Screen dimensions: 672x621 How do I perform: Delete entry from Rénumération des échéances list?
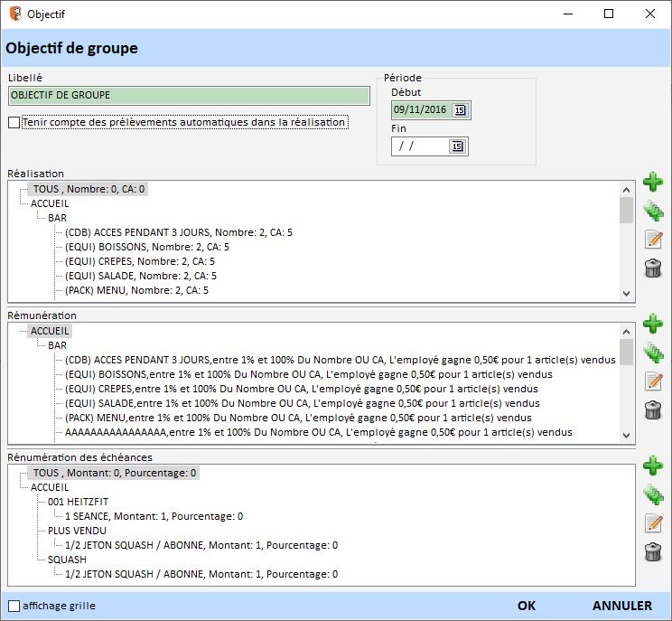tap(652, 552)
